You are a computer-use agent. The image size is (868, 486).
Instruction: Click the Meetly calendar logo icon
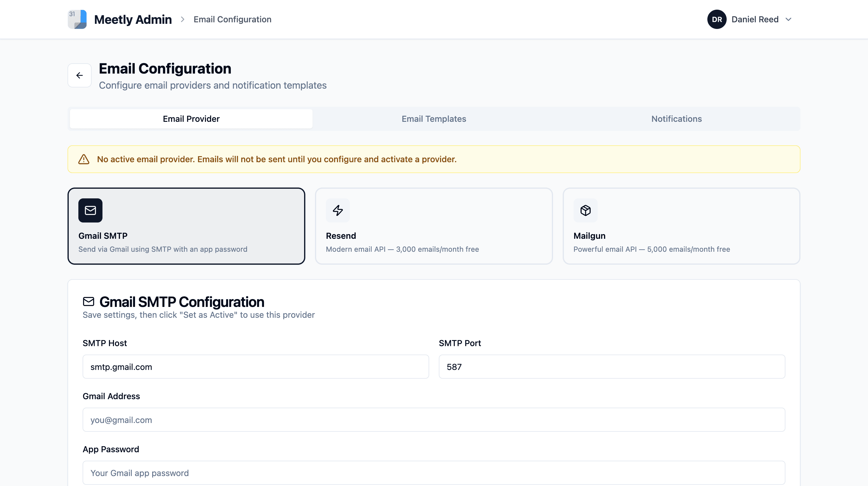tap(77, 19)
